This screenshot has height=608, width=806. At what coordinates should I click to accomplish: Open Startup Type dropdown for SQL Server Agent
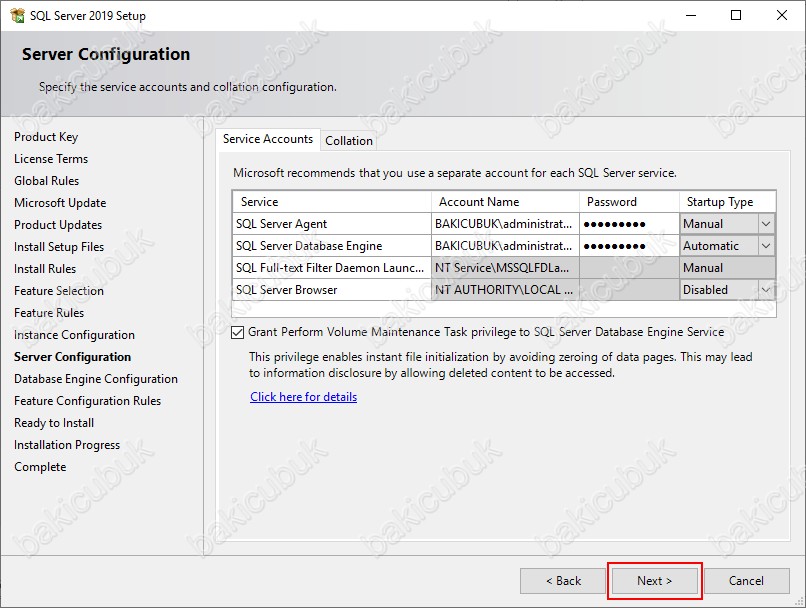766,224
